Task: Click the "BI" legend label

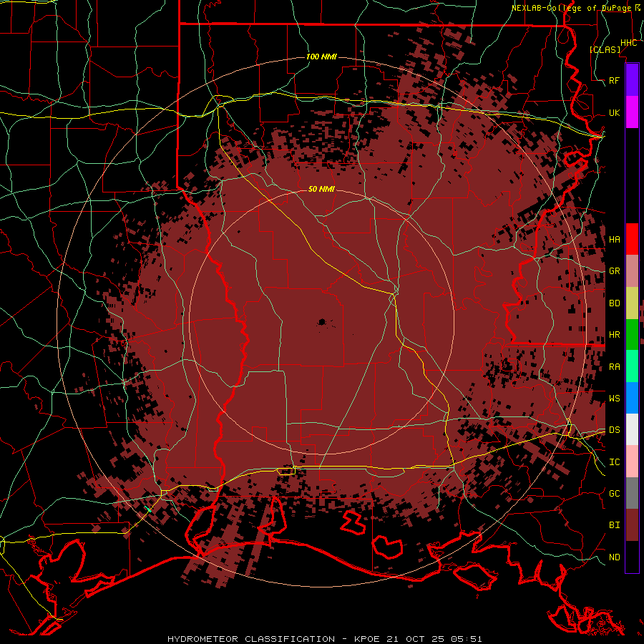Action: coord(614,525)
